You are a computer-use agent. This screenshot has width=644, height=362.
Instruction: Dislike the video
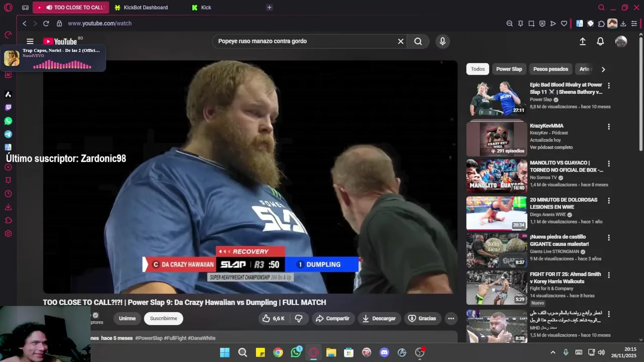tap(298, 318)
